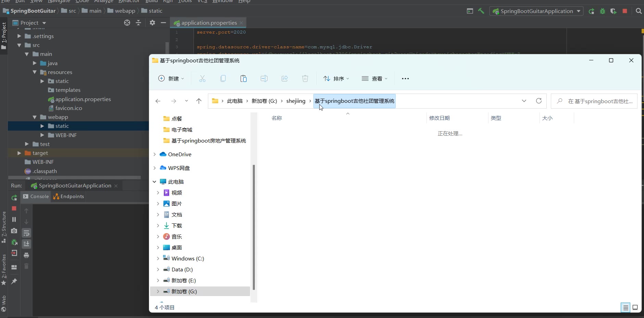Open the 排序 sort dropdown
This screenshot has height=318, width=644.
(x=336, y=78)
